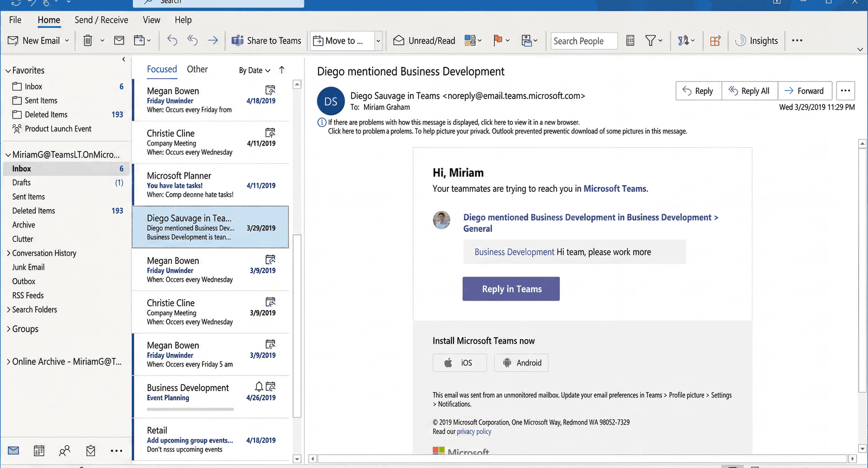
Task: Expand the Search Folders node
Action: (9, 309)
